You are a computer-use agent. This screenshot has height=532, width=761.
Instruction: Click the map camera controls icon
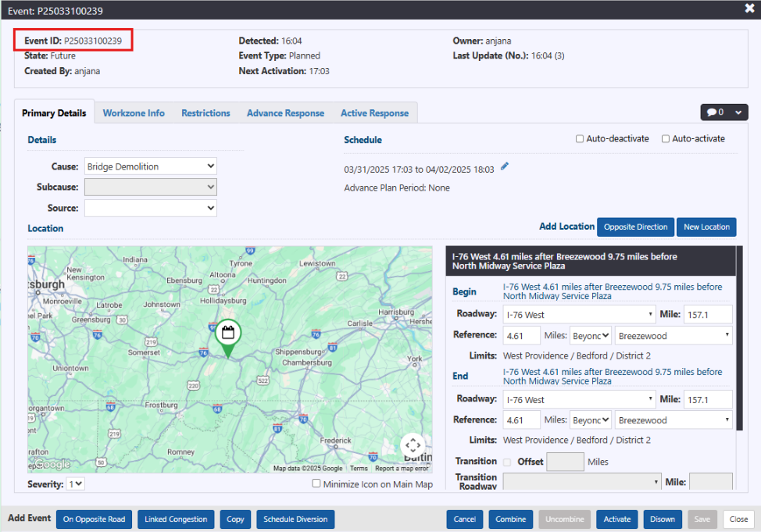coord(413,446)
